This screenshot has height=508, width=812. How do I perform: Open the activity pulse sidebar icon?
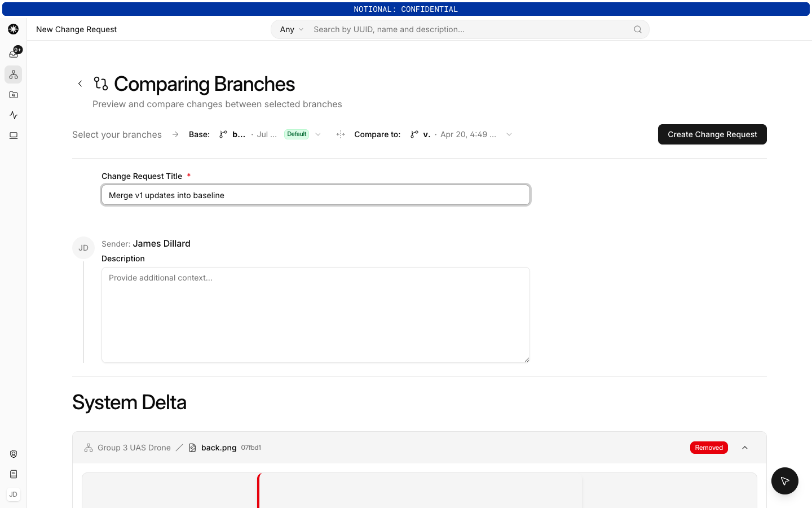[x=14, y=115]
